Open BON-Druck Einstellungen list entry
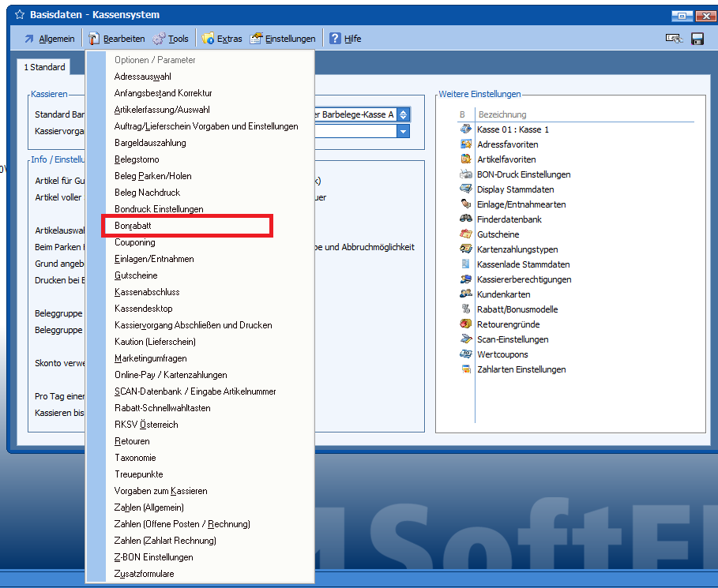The image size is (718, 588). [523, 174]
